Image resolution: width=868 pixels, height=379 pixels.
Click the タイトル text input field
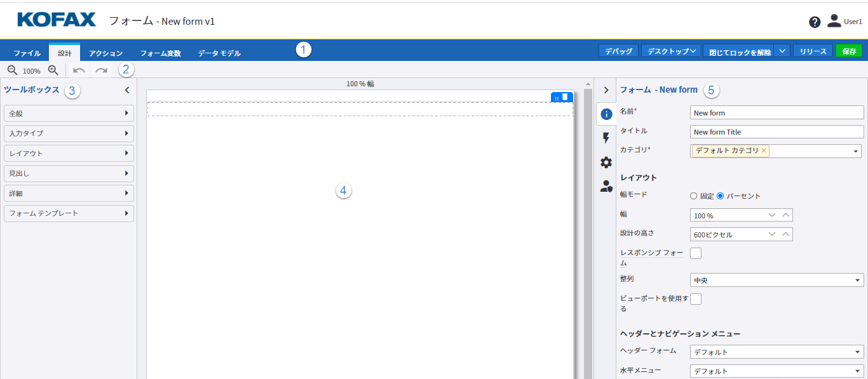[776, 132]
